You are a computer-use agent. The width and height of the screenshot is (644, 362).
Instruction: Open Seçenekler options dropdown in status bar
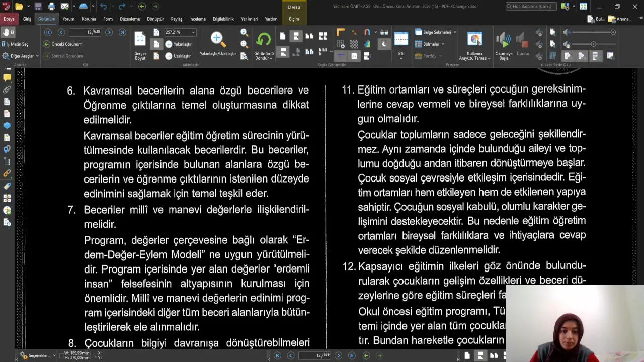coord(38,356)
